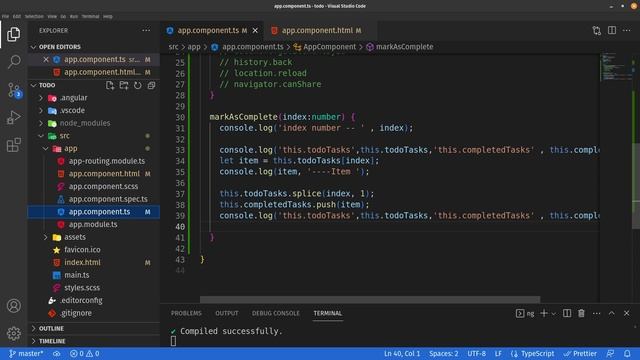This screenshot has width=640, height=360.
Task: Open terminal panel more actions ellipsis
Action: click(x=596, y=313)
